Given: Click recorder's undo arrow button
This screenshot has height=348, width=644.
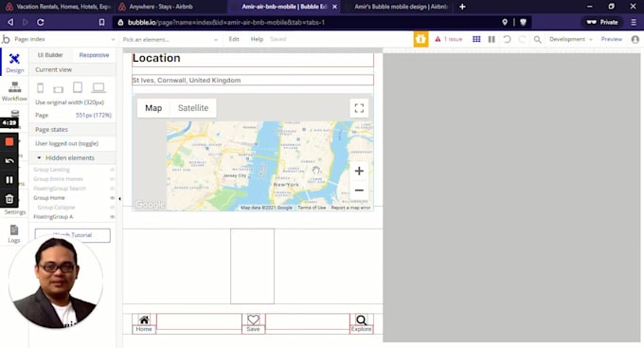Looking at the screenshot, I should coord(9,161).
